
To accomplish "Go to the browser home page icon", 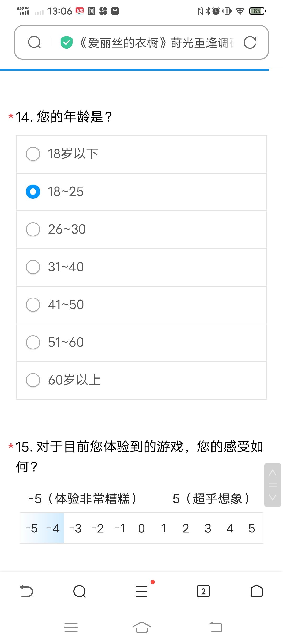I will 256,591.
